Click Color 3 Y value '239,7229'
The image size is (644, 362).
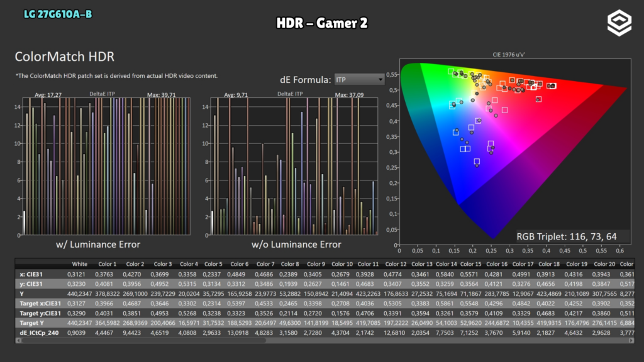(x=163, y=294)
